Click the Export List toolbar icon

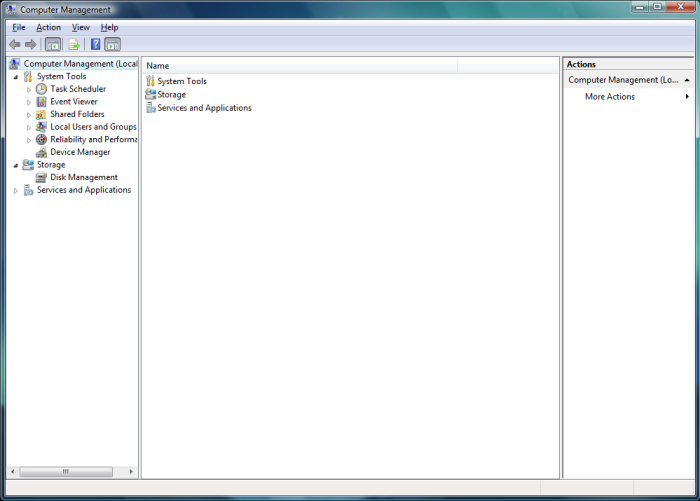click(74, 44)
